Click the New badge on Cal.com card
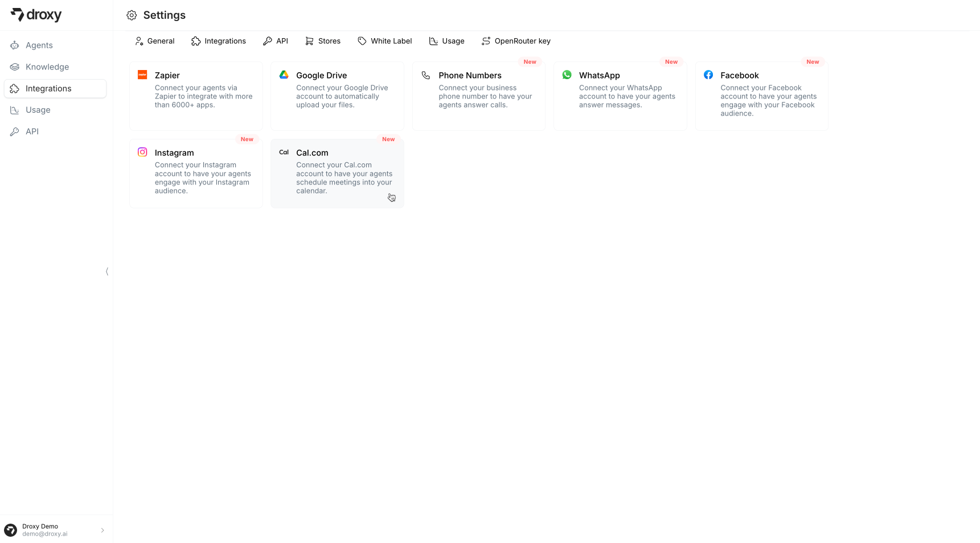 coord(388,139)
